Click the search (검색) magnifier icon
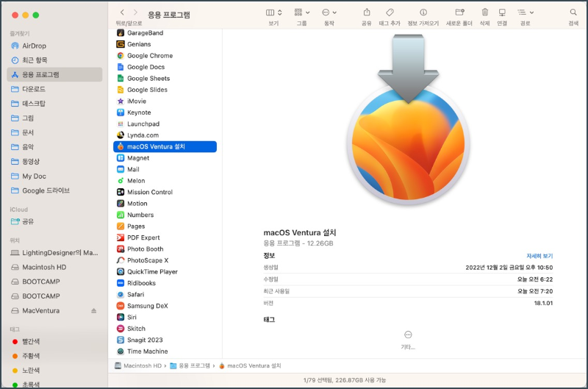This screenshot has width=588, height=389. [573, 13]
